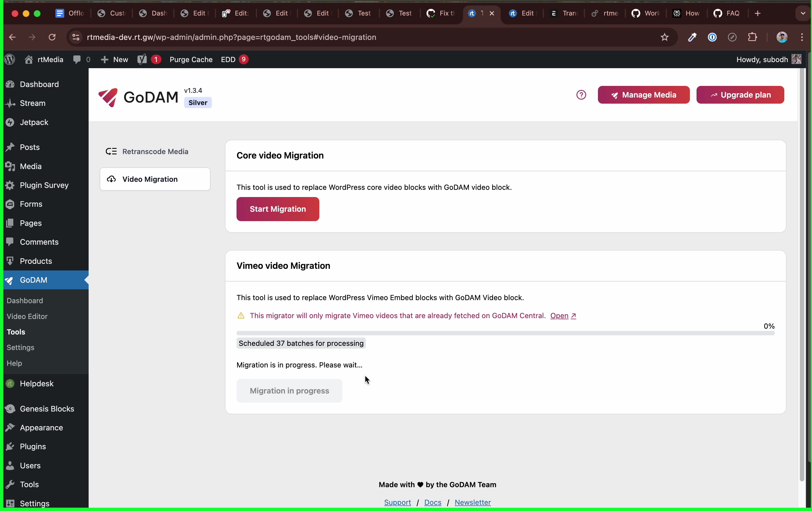
Task: Close the active browser tab
Action: (x=492, y=14)
